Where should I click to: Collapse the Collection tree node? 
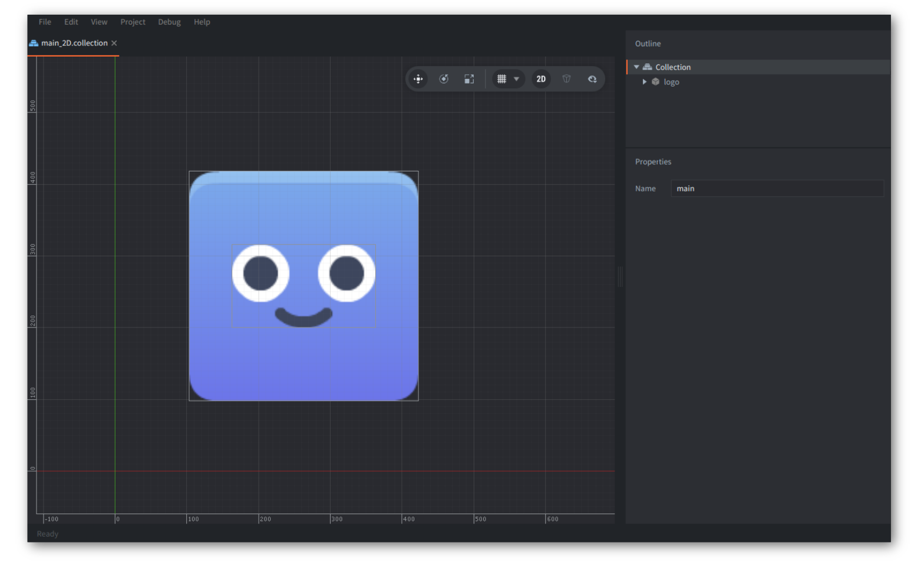click(636, 67)
